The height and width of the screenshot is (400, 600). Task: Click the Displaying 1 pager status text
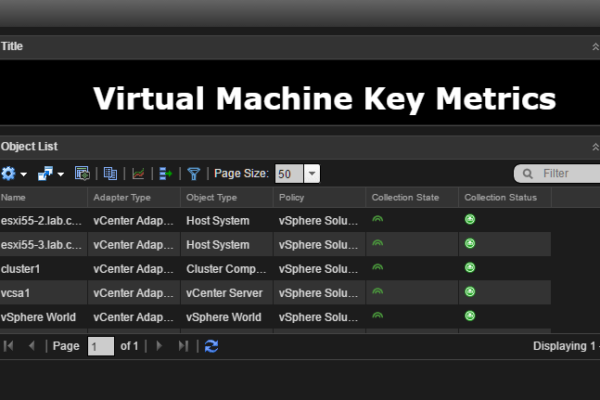(565, 346)
